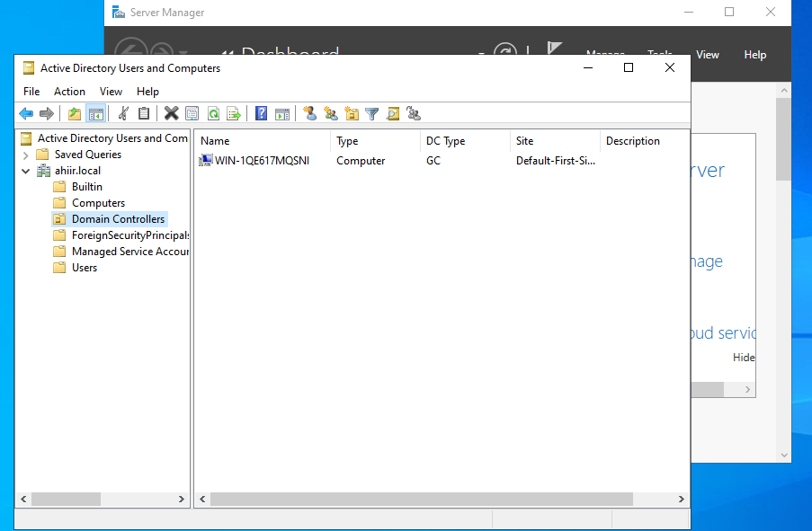Click the Refresh icon in toolbar

click(x=213, y=113)
